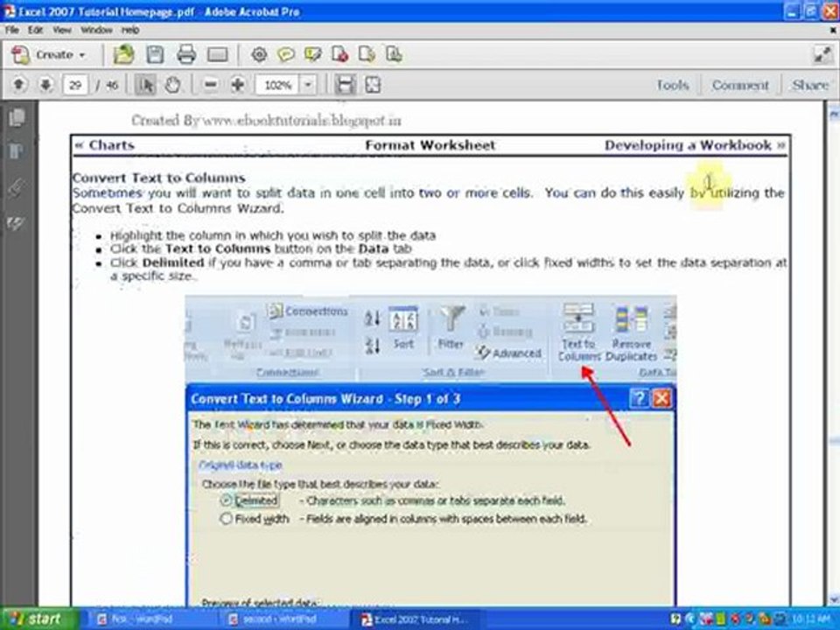Click the Format Worksheet heading
This screenshot has height=630, width=840.
click(x=430, y=145)
